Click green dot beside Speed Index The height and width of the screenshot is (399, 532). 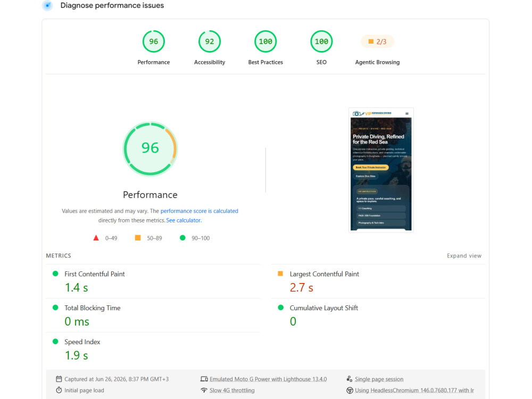[55, 342]
